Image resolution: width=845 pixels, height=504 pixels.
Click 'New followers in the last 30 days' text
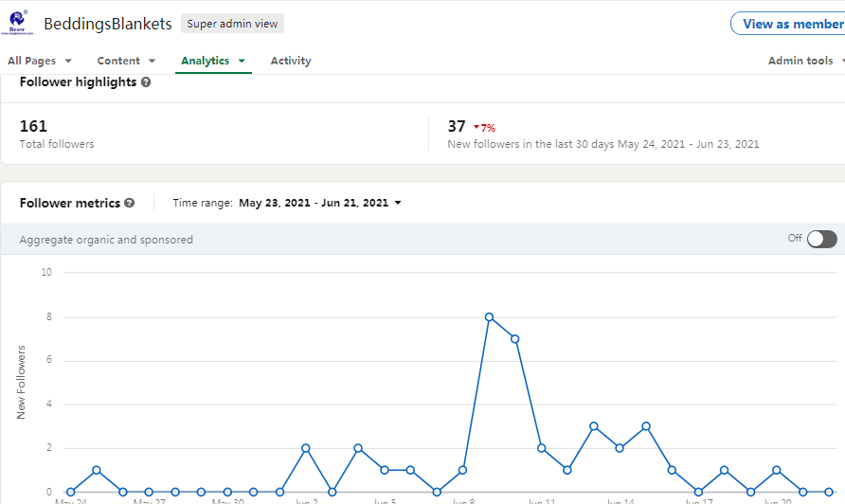point(603,144)
